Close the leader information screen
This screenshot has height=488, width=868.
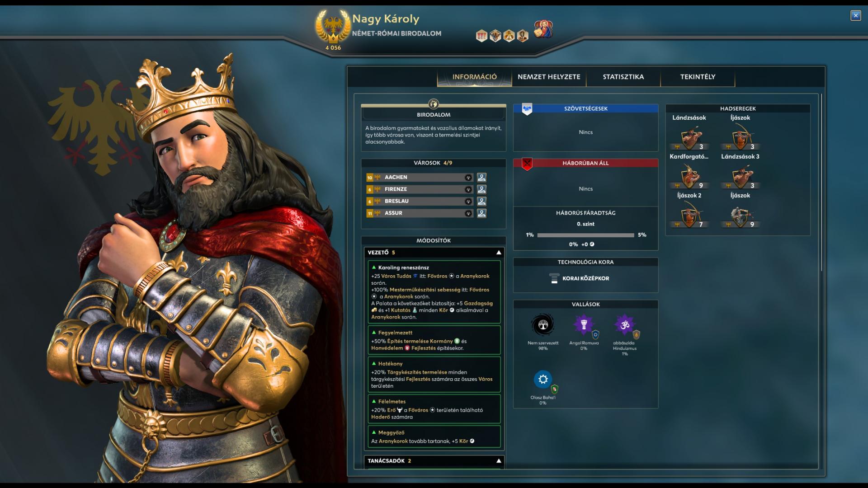(x=855, y=15)
